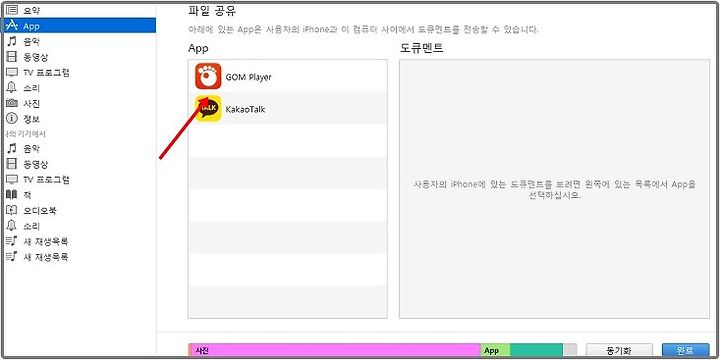Image resolution: width=720 pixels, height=360 pixels.
Task: Click the 음악 note icon under 나의 기기에서
Action: coord(11,148)
